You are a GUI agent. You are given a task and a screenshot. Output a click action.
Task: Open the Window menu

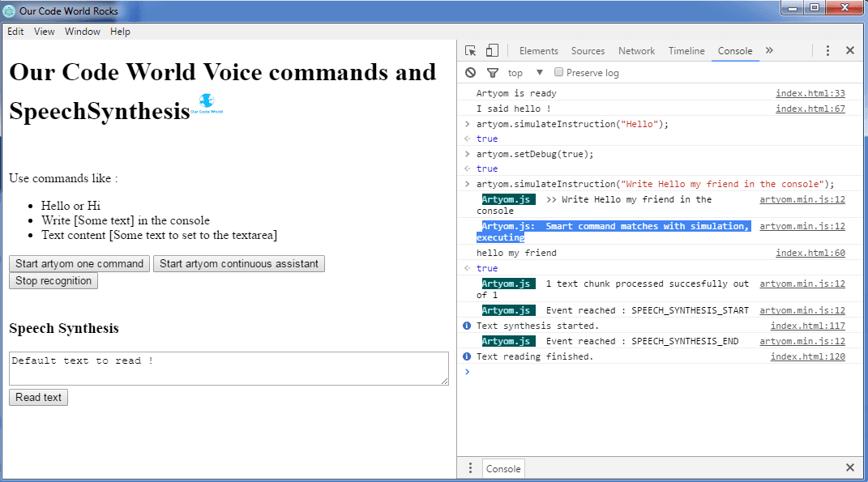pyautogui.click(x=83, y=32)
